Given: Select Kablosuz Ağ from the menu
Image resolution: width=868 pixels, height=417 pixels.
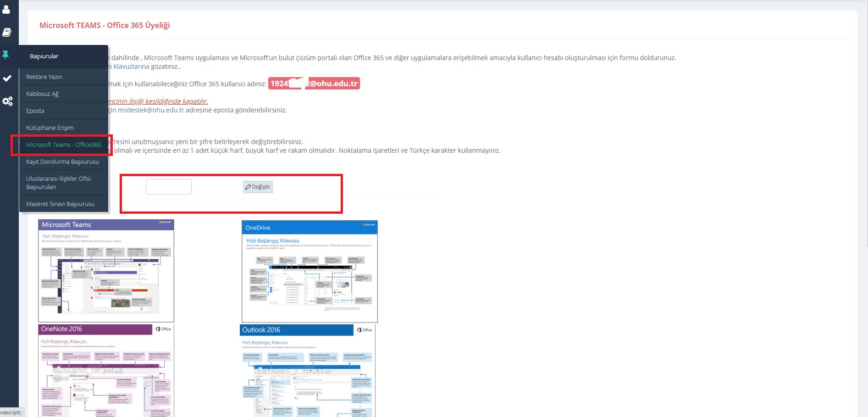Looking at the screenshot, I should (64, 94).
